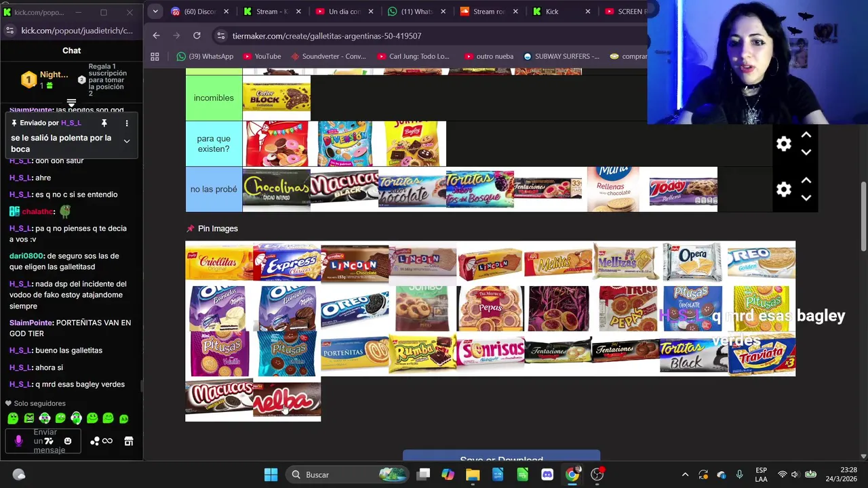Insert the angry square green emote
The width and height of the screenshot is (868, 488).
click(28, 418)
